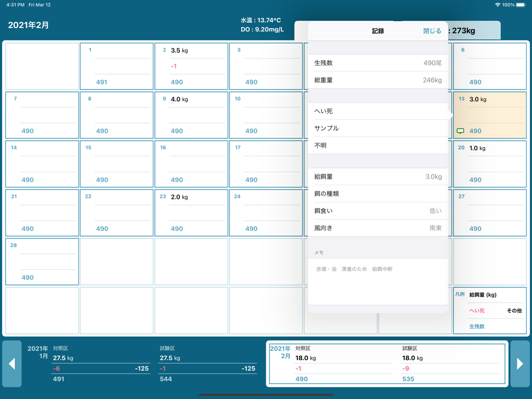The image size is (532, 399).
Task: Open February 10 calendar cell
Action: 266,115
